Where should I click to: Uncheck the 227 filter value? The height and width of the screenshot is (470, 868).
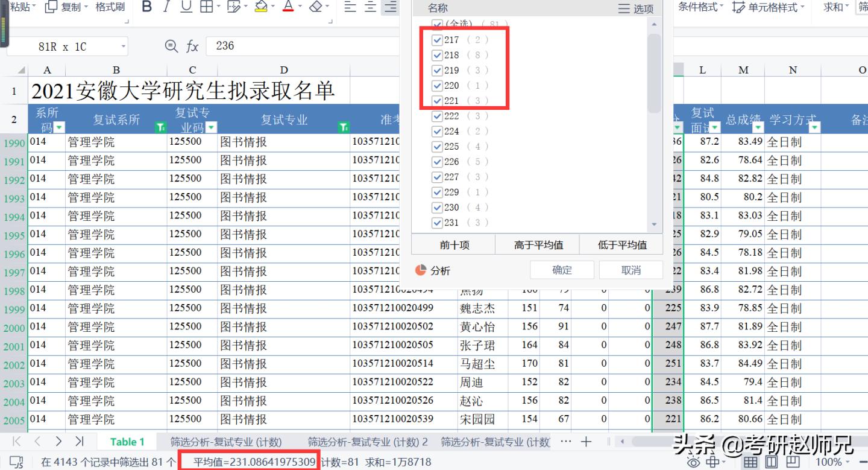(x=438, y=177)
